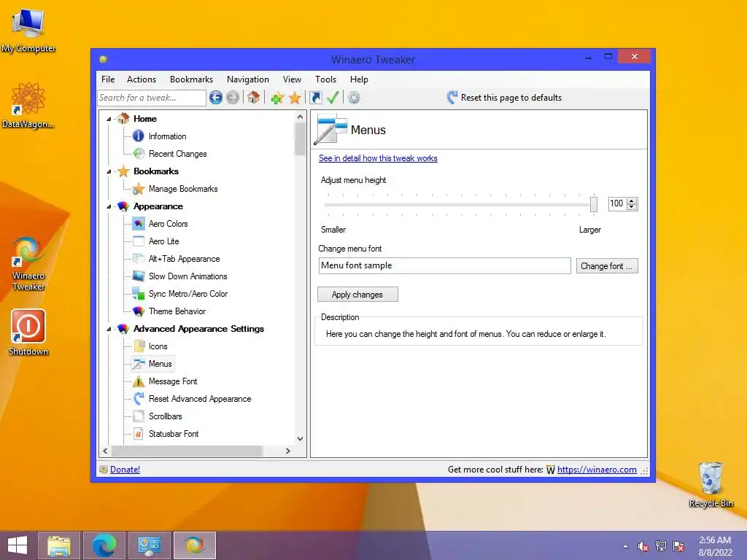Open bookmarks yellow star toolbar icon

295,98
